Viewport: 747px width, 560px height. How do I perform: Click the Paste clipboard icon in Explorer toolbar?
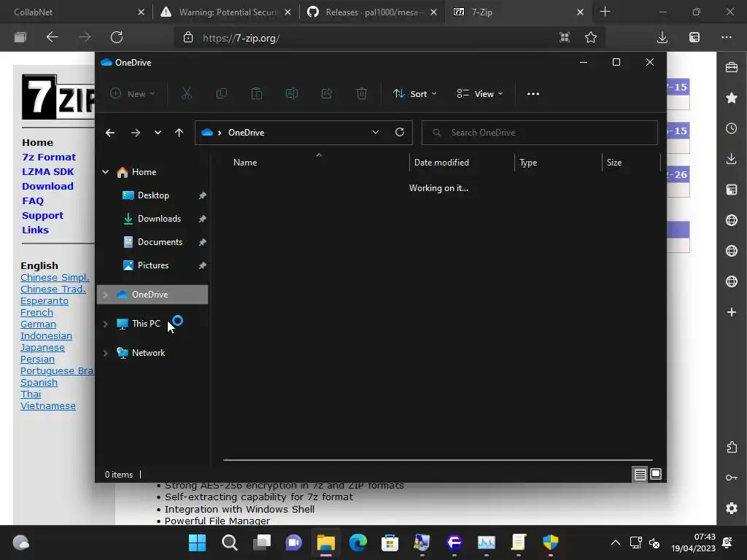tap(257, 94)
